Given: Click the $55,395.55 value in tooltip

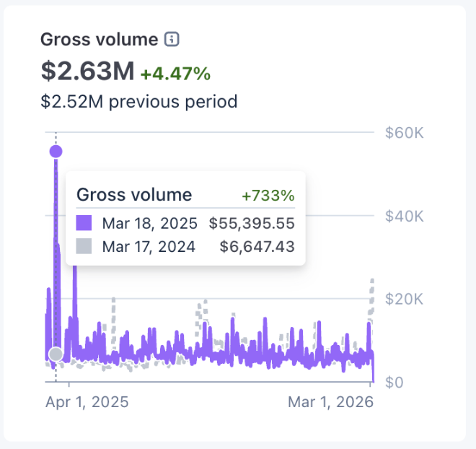Looking at the screenshot, I should click(252, 222).
